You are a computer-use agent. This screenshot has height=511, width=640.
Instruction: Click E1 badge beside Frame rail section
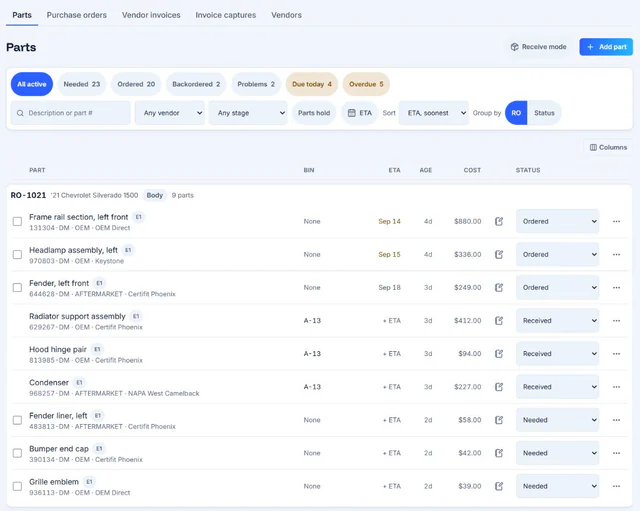(x=139, y=217)
